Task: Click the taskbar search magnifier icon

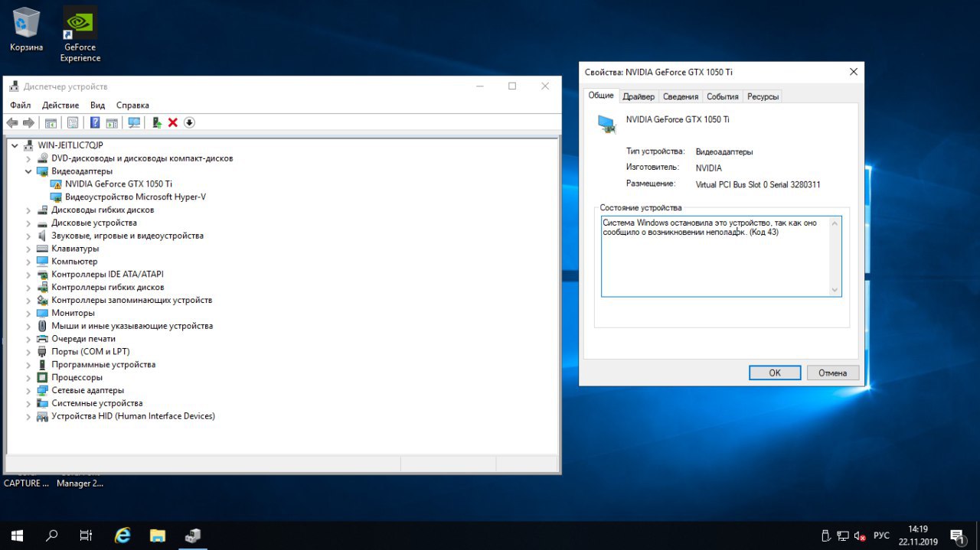Action: pos(52,535)
